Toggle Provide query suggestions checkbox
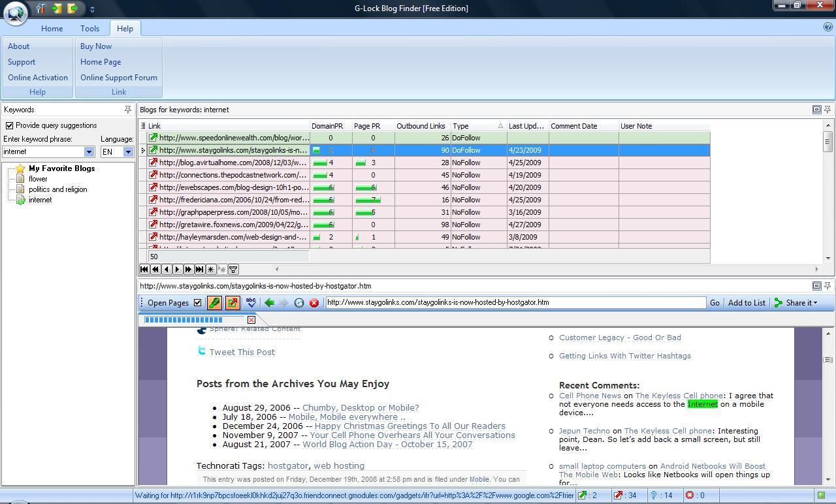This screenshot has width=836, height=504. point(9,125)
